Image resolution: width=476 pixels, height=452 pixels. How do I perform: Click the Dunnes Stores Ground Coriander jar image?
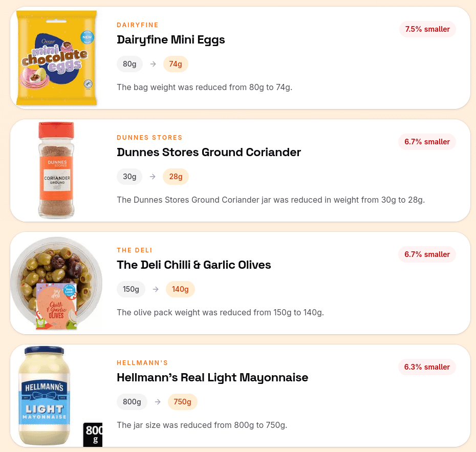(56, 170)
